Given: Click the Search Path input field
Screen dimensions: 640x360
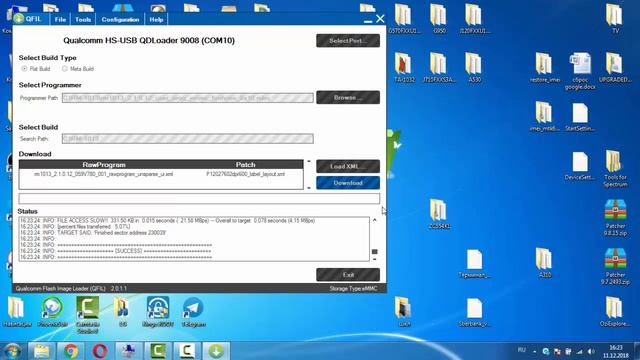Looking at the screenshot, I should [188, 138].
